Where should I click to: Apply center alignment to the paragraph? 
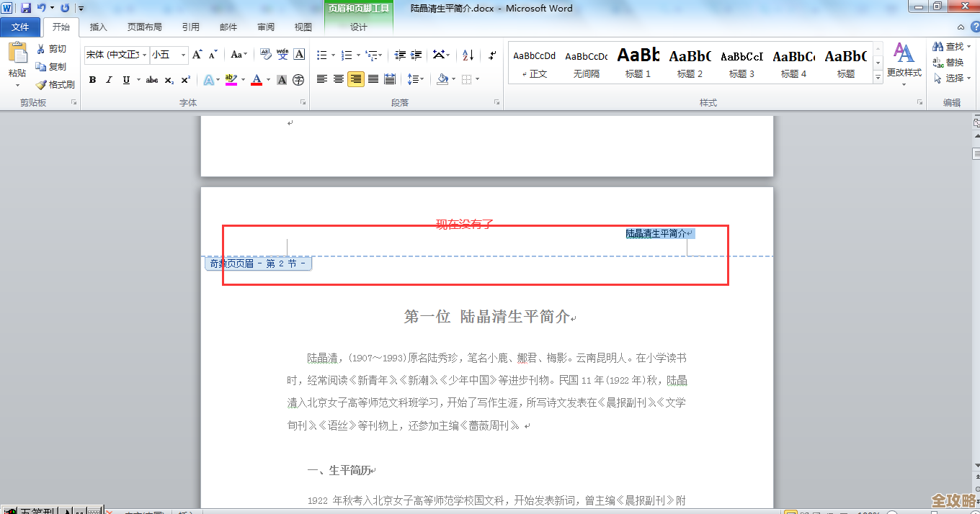(x=338, y=79)
